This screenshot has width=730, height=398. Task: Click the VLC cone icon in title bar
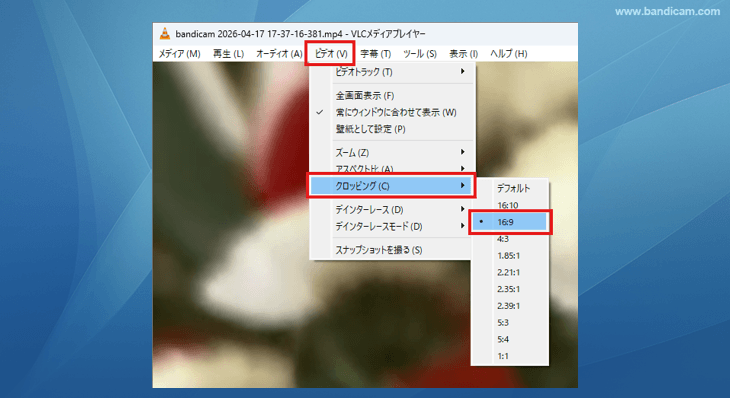[x=164, y=34]
